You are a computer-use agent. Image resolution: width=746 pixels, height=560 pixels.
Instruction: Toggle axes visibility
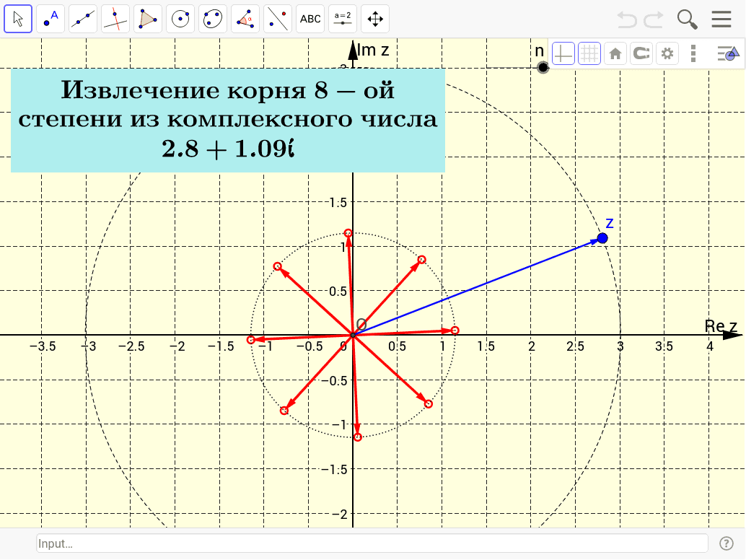point(563,53)
